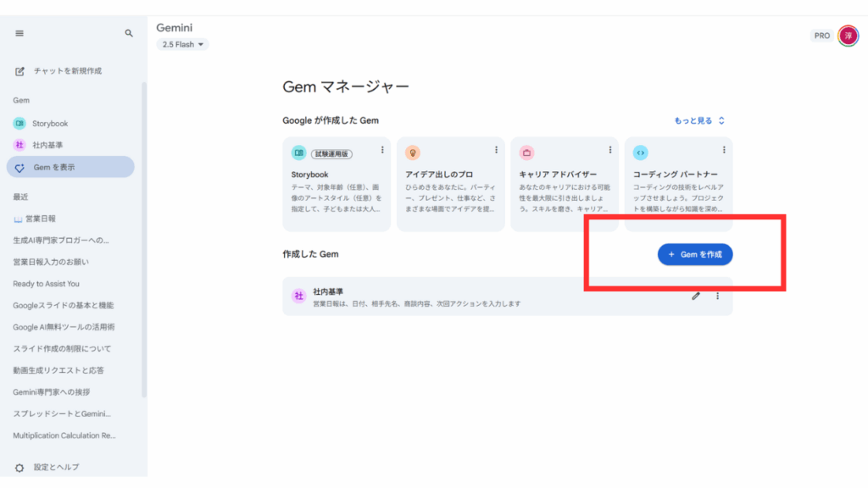Open more options on アイデア出しのプロ card

tap(496, 150)
